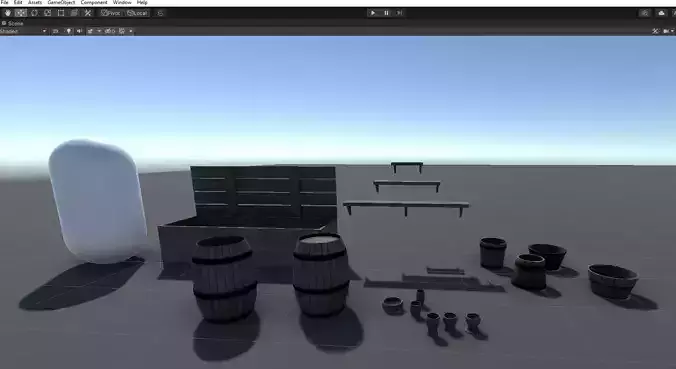This screenshot has width=676, height=369.
Task: Toggle scene grid visibility
Action: [x=122, y=31]
